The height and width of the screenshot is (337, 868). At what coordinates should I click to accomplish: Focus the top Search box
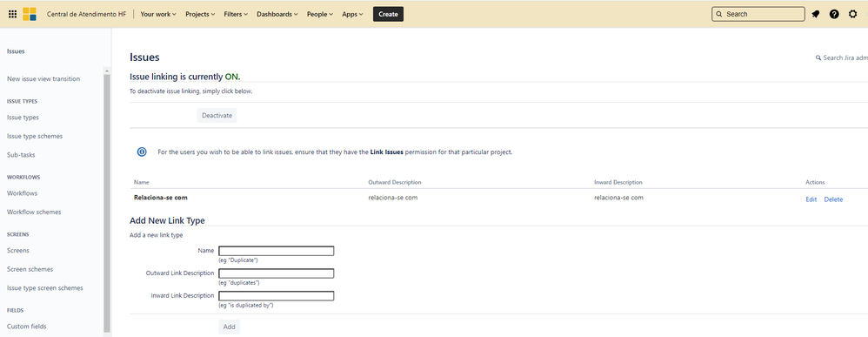[x=758, y=15]
